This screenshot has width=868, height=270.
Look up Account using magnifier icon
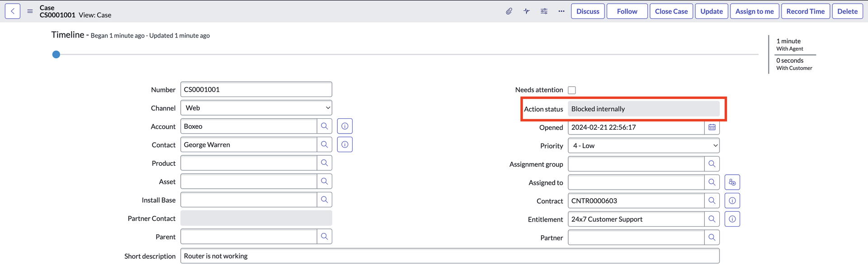tap(325, 126)
